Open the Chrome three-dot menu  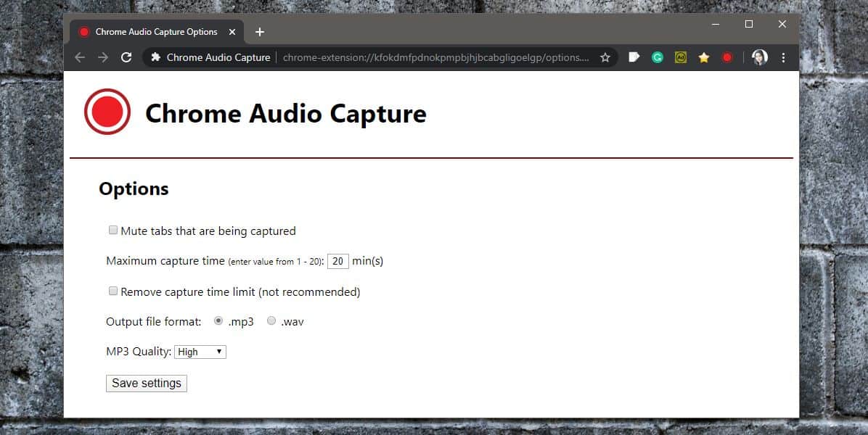tap(783, 57)
